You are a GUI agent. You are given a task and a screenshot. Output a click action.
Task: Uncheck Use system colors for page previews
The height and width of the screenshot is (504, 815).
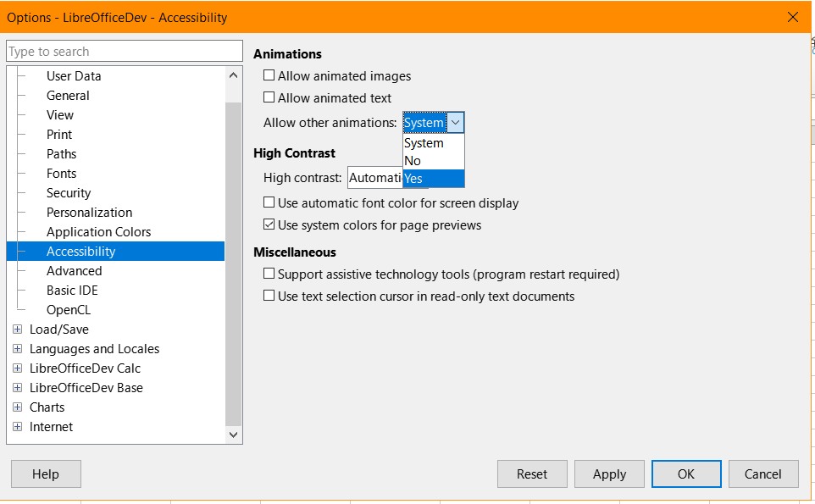coord(269,224)
